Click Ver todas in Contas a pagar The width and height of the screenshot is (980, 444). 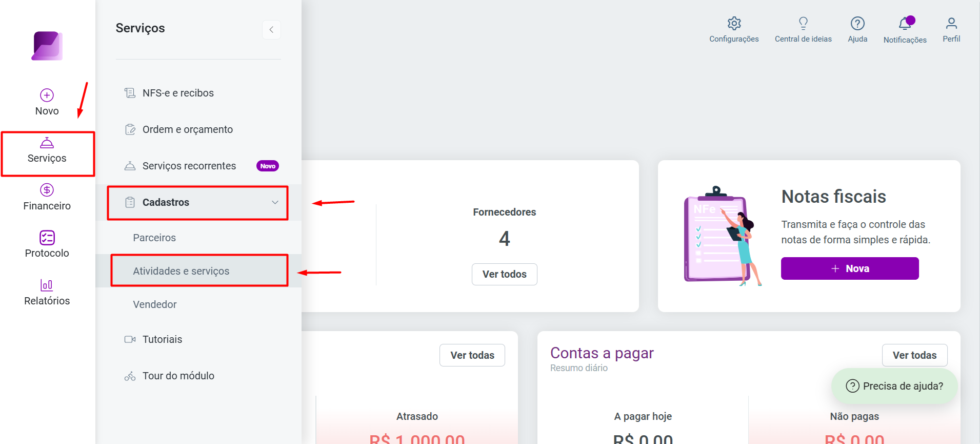[914, 355]
